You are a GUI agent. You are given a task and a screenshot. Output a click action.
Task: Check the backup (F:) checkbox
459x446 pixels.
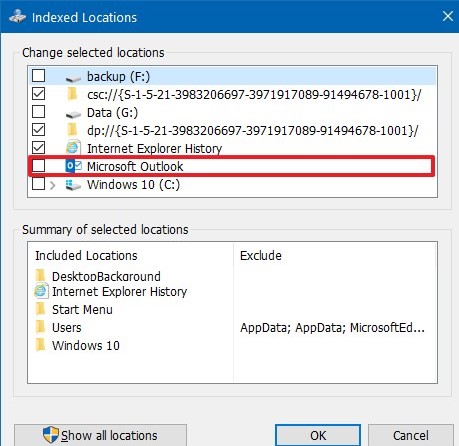pyautogui.click(x=38, y=76)
